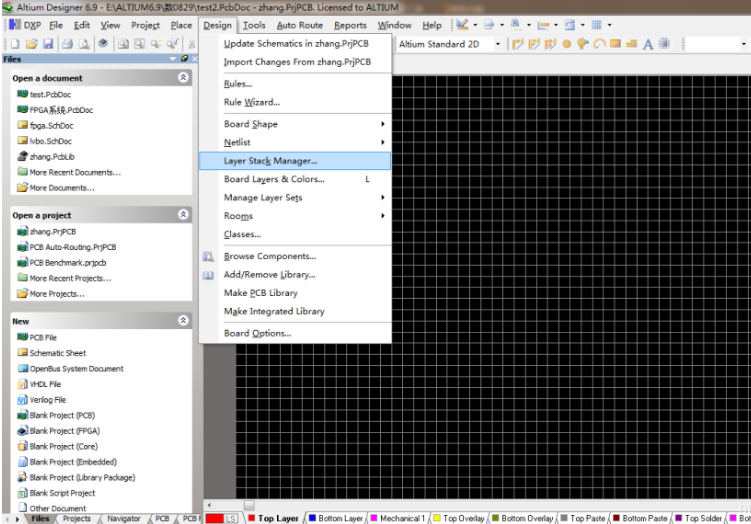Open test.PcbDoc from recent documents
The width and height of the screenshot is (751, 524).
pyautogui.click(x=50, y=95)
